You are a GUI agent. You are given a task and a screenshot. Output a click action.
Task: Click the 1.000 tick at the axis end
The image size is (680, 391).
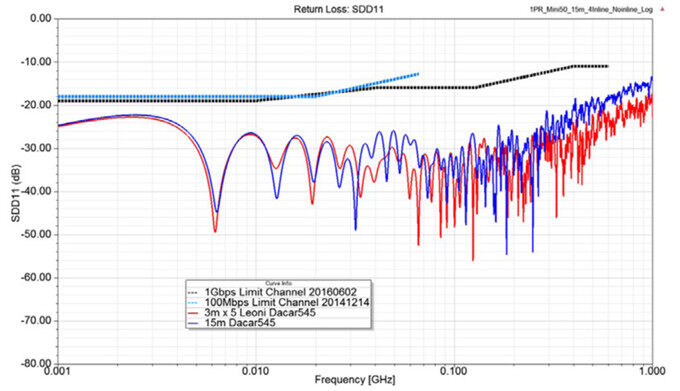coord(652,371)
